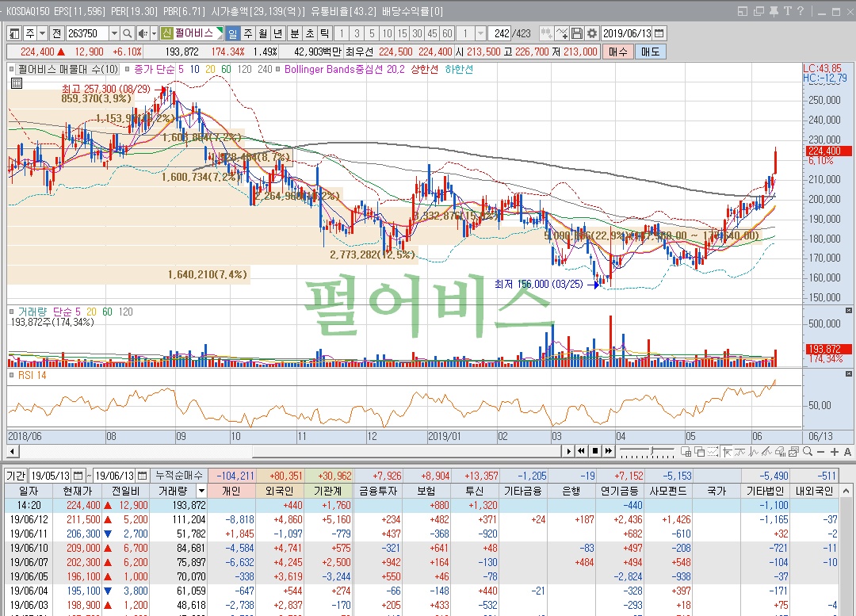Choose the 30 interval button
Viewport: 856px width, 616px height.
[x=417, y=33]
